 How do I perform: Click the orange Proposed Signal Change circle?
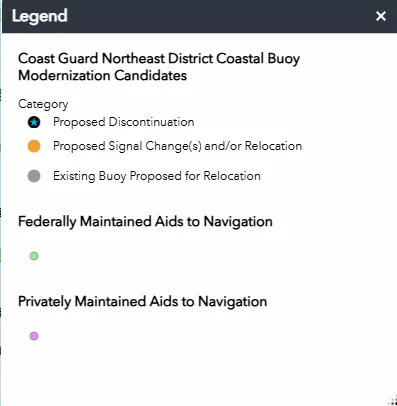tap(34, 146)
